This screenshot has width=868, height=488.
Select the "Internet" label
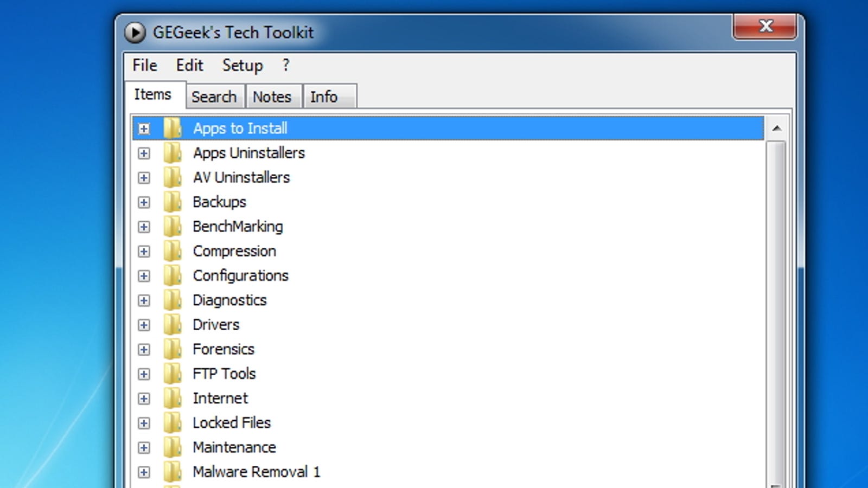220,399
